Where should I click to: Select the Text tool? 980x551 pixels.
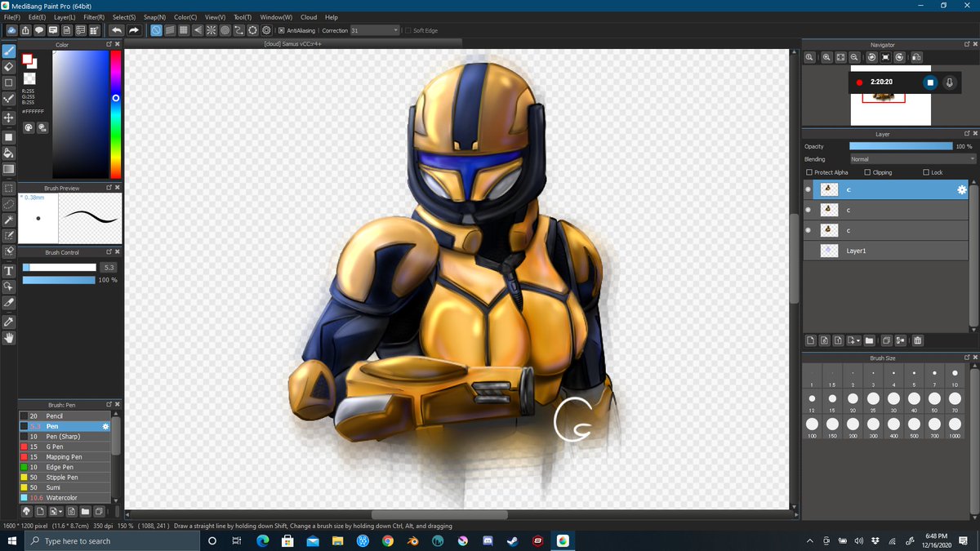(9, 271)
